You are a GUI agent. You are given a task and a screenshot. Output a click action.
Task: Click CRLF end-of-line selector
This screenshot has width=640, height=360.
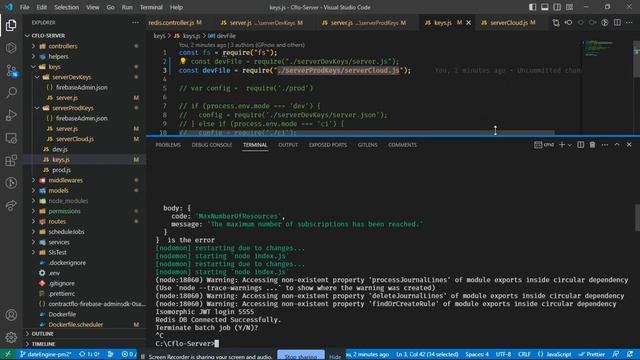[524, 354]
